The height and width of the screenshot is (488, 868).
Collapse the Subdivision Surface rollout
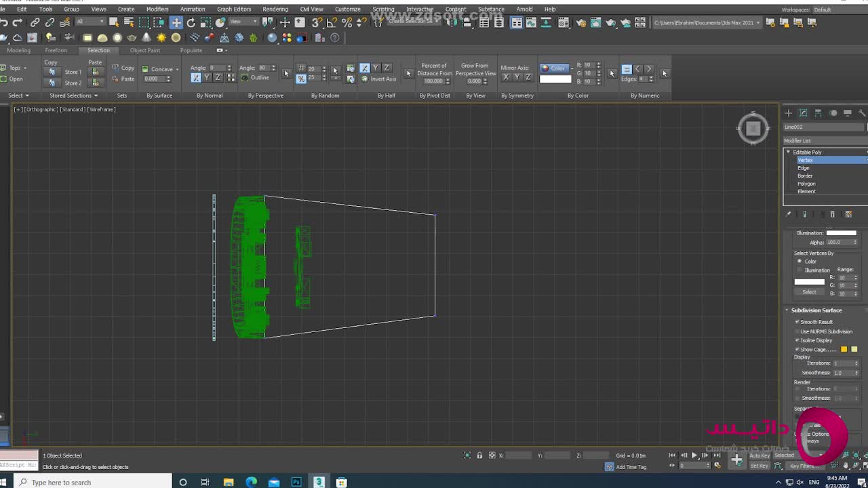[x=816, y=310]
